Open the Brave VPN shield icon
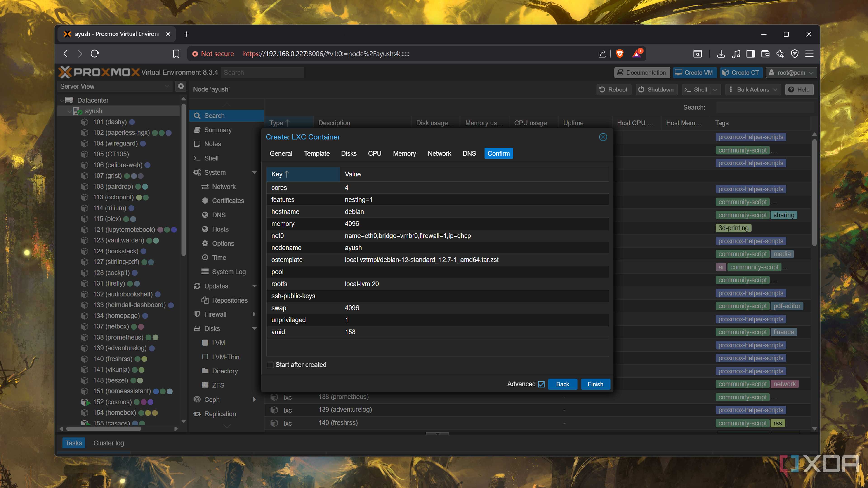 tap(795, 54)
